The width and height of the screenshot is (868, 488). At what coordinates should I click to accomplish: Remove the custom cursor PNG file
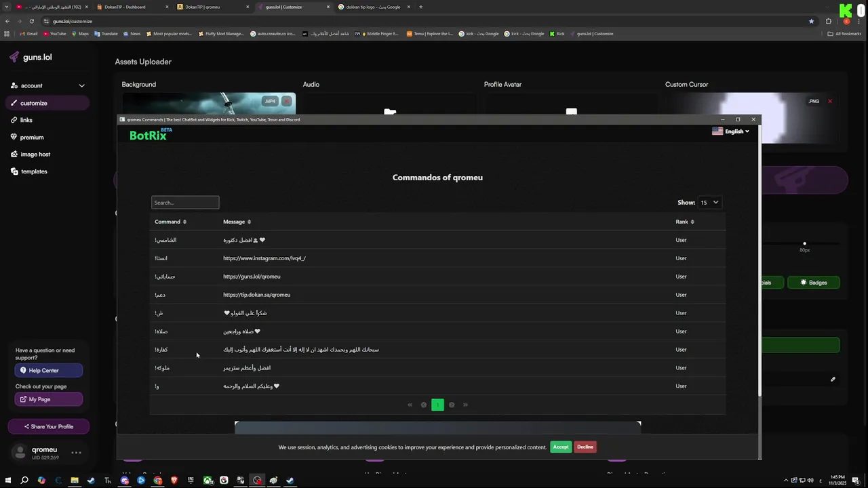coord(829,101)
